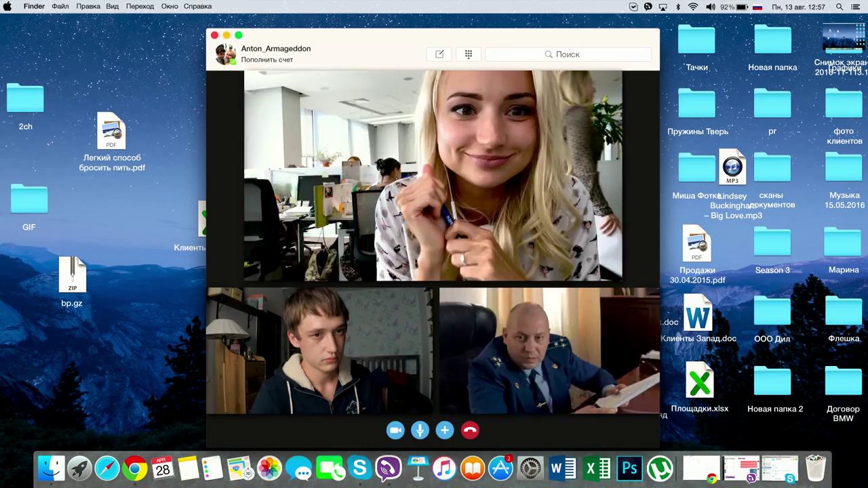Screen dimensions: 868x488
Task: Open the dial pad in Skype toolbar
Action: point(468,54)
